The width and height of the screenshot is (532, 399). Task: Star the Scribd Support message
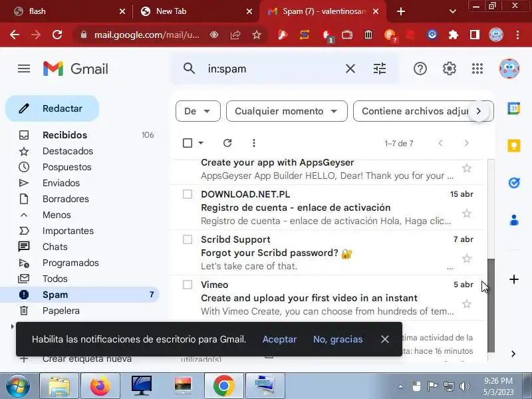[x=467, y=258]
